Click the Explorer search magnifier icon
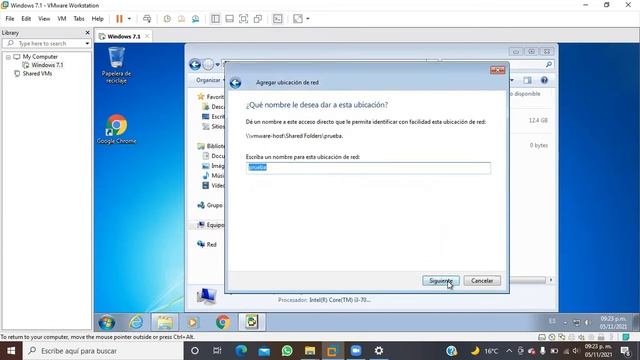The height and width of the screenshot is (360, 640). tap(549, 64)
